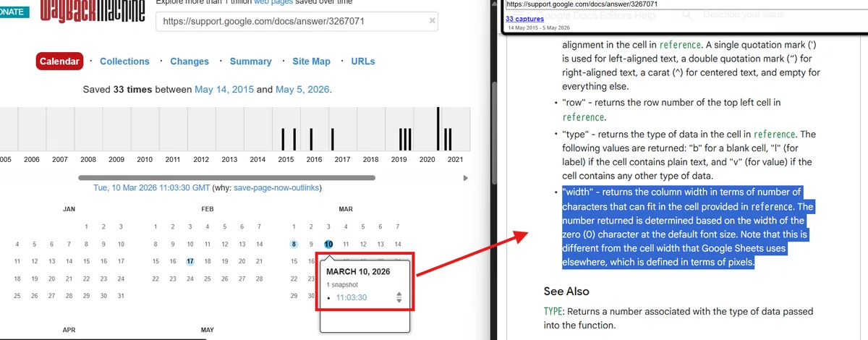
Task: Go to the Summary tab
Action: (x=250, y=61)
